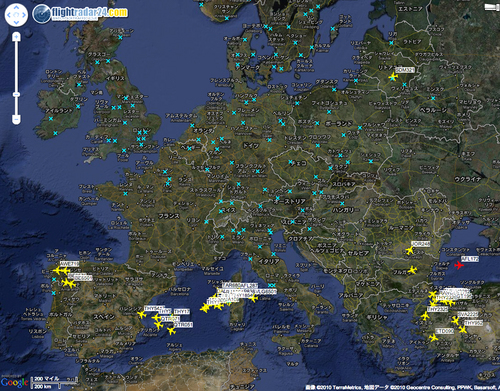This screenshot has height=391, width=500.
Task: Pan the map up with the top arrow
Action: coord(16,8)
